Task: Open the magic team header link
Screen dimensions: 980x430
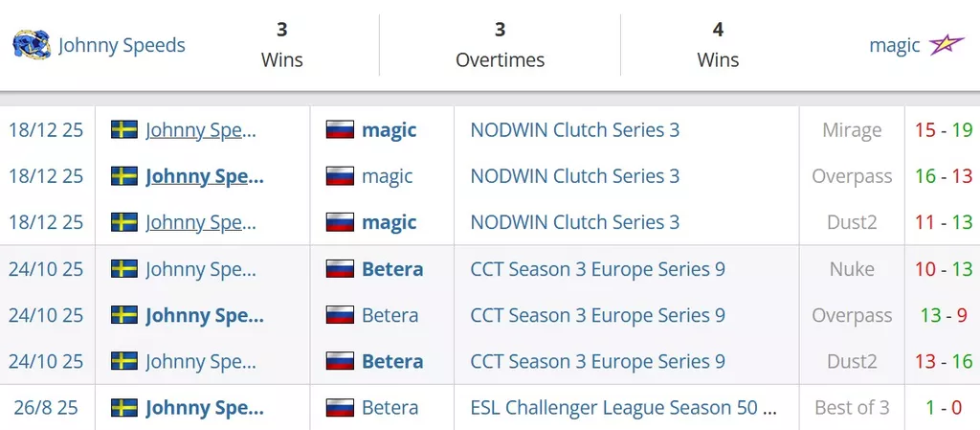Action: pyautogui.click(x=894, y=45)
